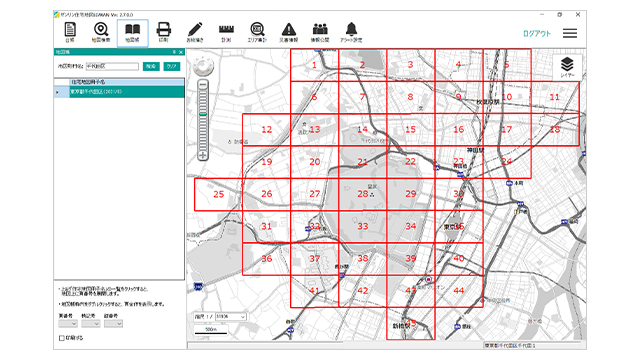
Task: Click the zoom slider green handle
Action: 203,114
